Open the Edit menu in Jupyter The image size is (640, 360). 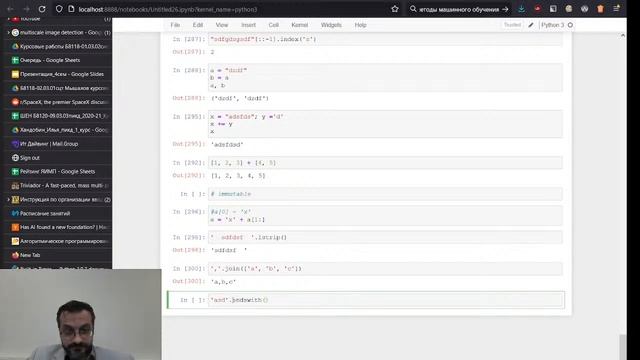coord(198,25)
